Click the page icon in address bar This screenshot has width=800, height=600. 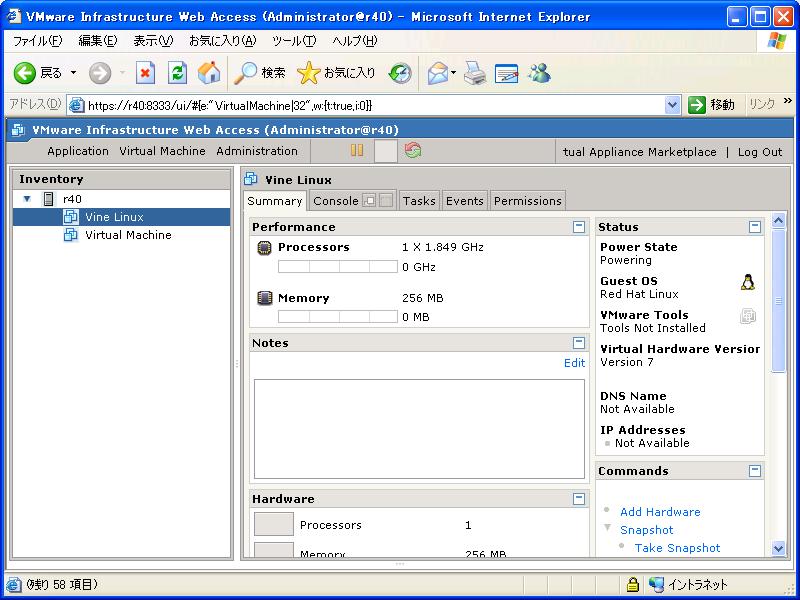pyautogui.click(x=77, y=106)
